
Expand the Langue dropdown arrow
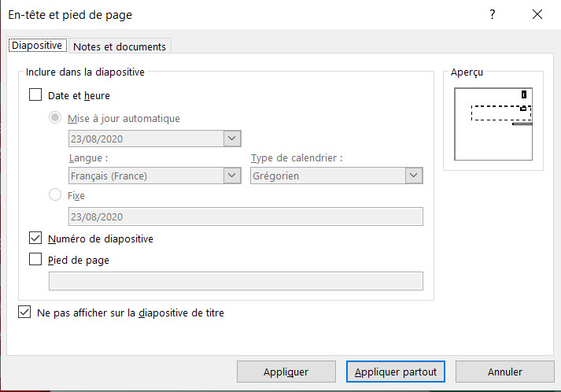tap(232, 176)
